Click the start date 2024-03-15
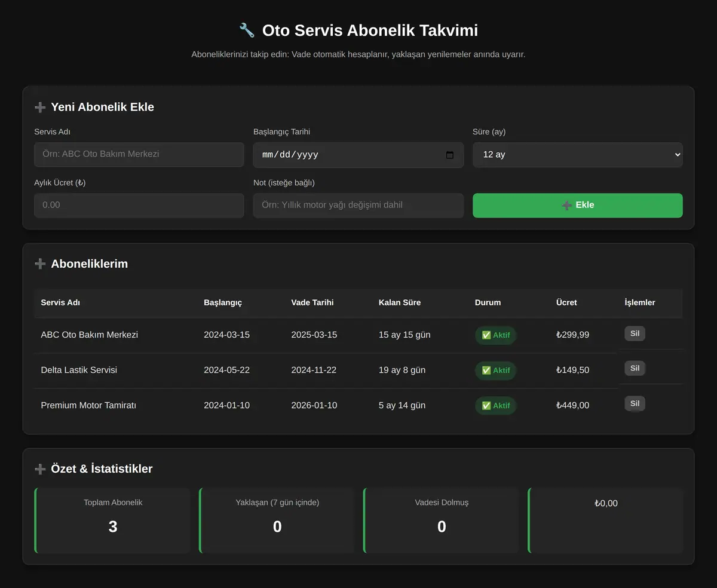Image resolution: width=717 pixels, height=588 pixels. 226,335
